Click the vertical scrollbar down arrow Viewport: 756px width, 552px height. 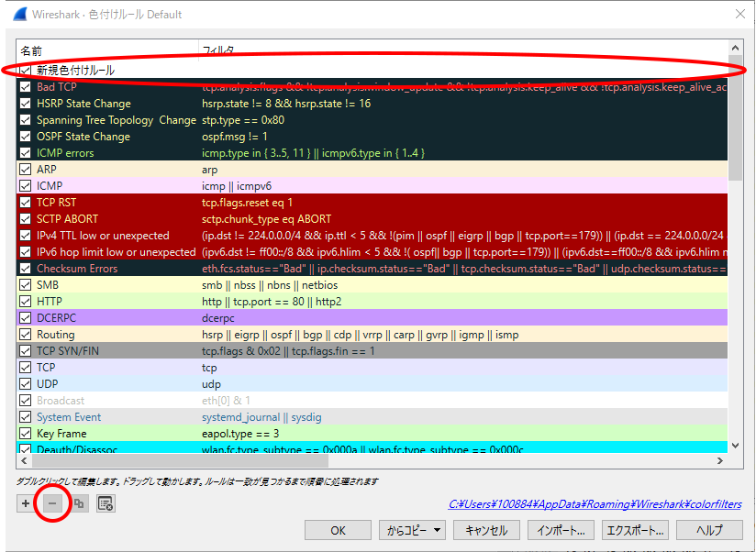(735, 446)
